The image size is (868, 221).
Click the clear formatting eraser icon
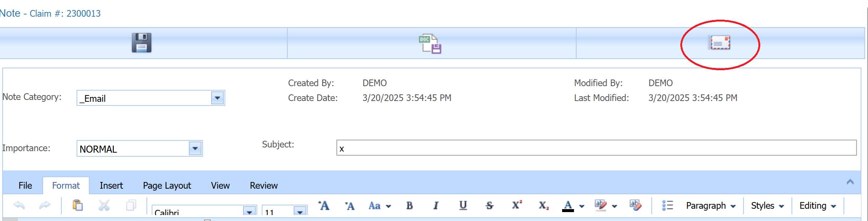tap(635, 205)
